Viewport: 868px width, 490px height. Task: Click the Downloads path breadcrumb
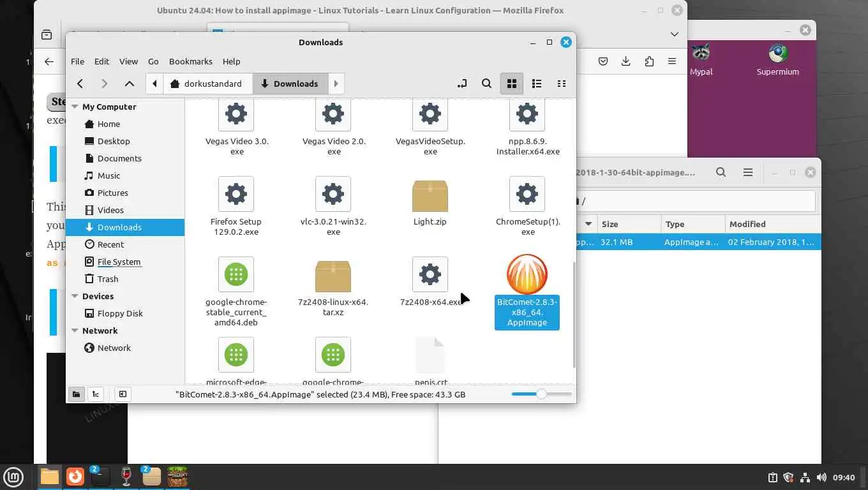(290, 84)
